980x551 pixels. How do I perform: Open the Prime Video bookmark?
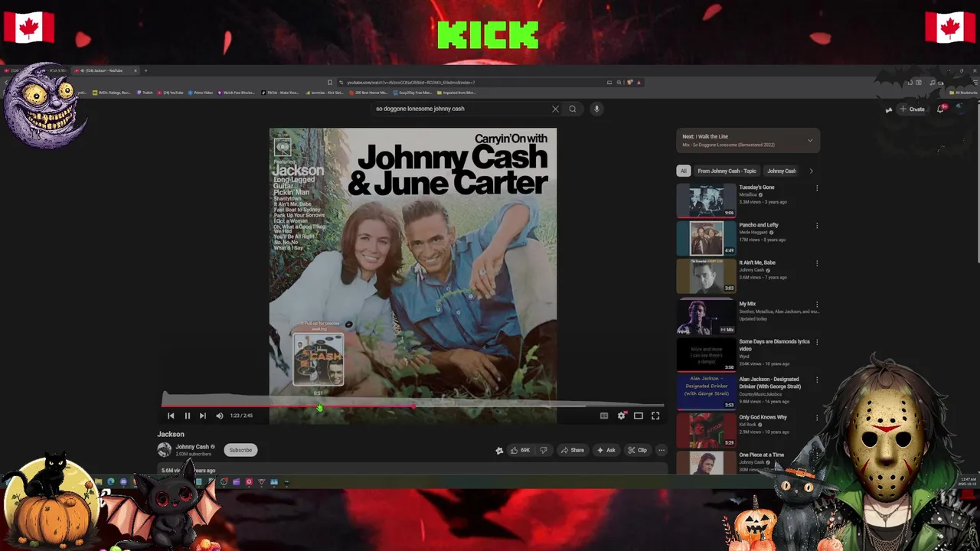200,93
